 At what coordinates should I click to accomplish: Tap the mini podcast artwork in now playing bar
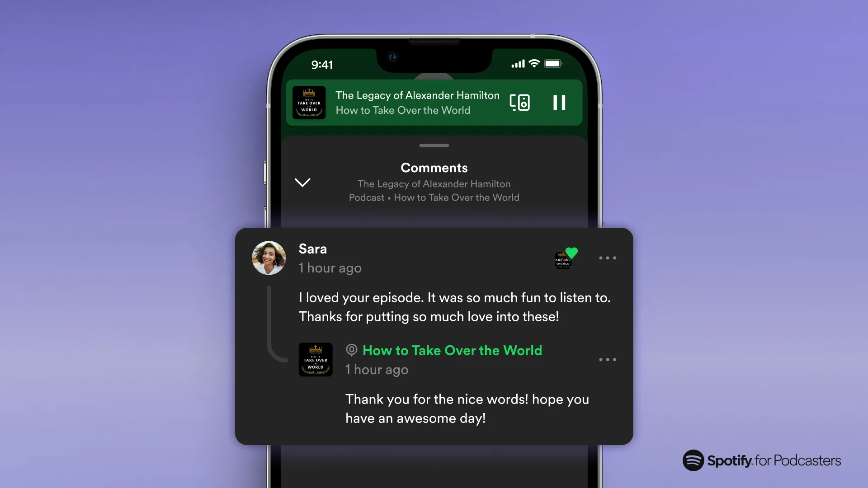[x=310, y=102]
